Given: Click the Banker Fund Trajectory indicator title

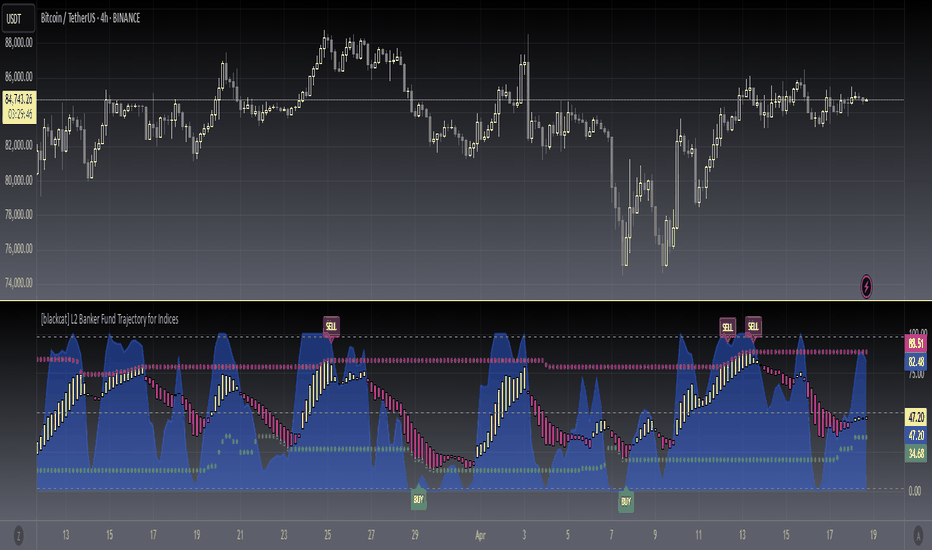Looking at the screenshot, I should [109, 319].
